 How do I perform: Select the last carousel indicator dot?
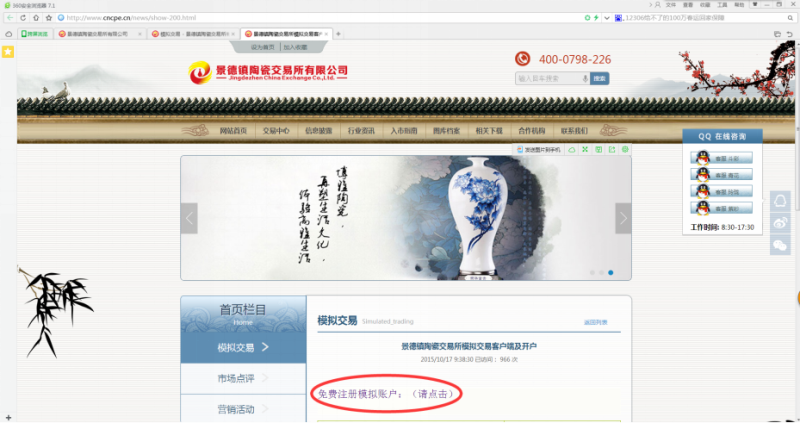611,272
